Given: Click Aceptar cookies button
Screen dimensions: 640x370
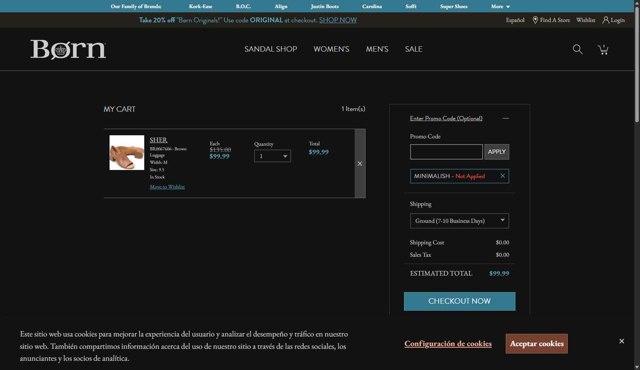Looking at the screenshot, I should pyautogui.click(x=537, y=343).
